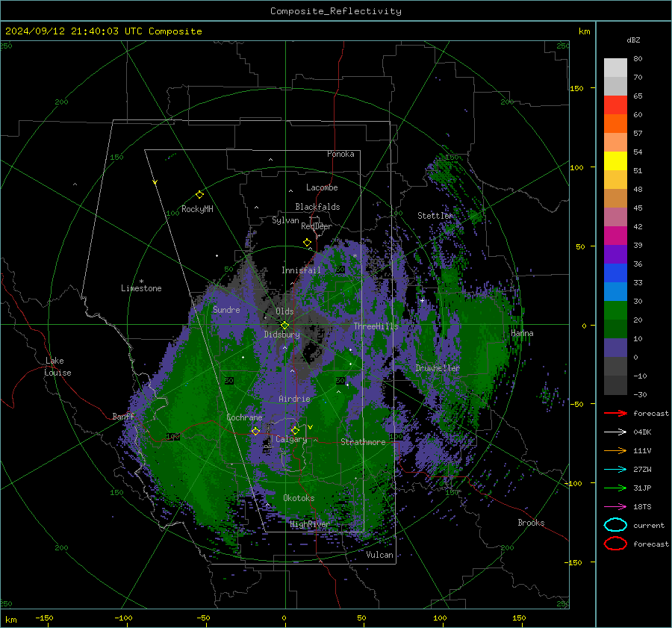The image size is (672, 628).
Task: Click the Blackfalds city label
Action: pos(317,207)
